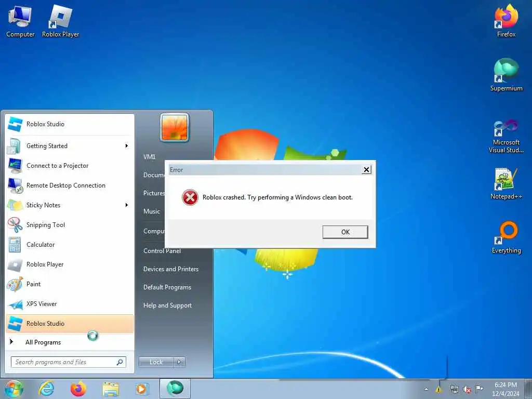The image size is (532, 399).
Task: Click highlighted Roblox Studio entry at bottom
Action: [x=70, y=323]
